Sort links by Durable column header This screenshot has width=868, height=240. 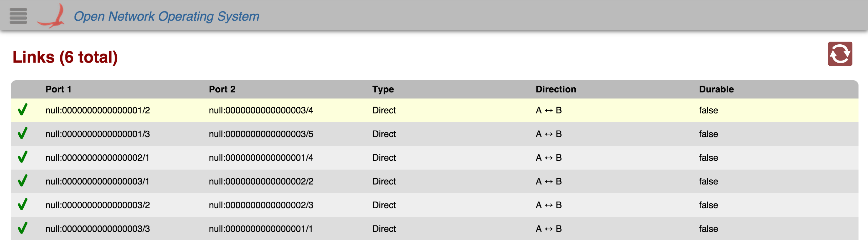(x=716, y=89)
